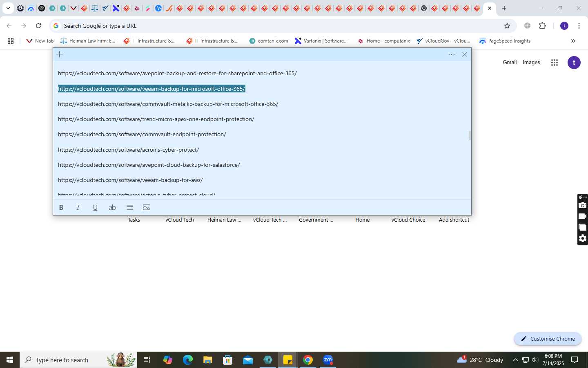Open the Windows Start menu
The width and height of the screenshot is (588, 368).
click(10, 360)
